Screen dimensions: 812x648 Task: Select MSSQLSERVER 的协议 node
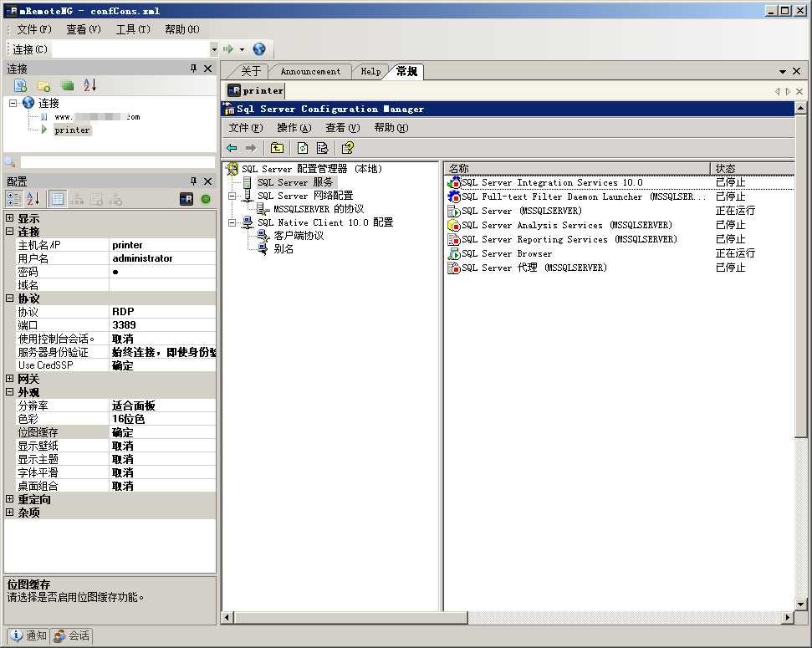coord(318,209)
